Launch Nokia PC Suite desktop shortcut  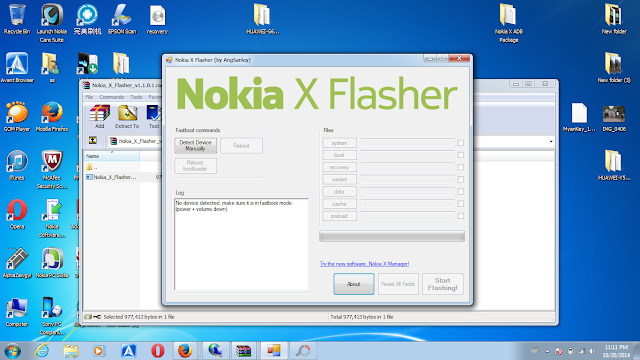click(x=52, y=263)
